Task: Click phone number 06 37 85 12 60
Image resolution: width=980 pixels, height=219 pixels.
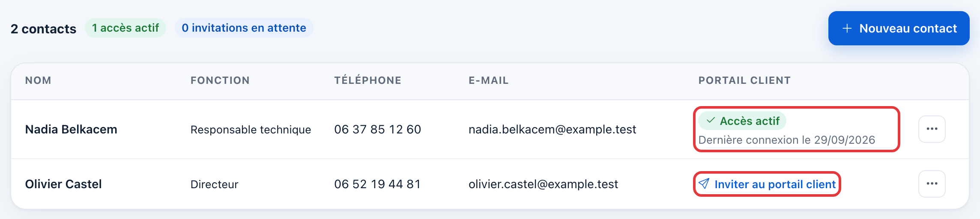Action: (x=377, y=129)
